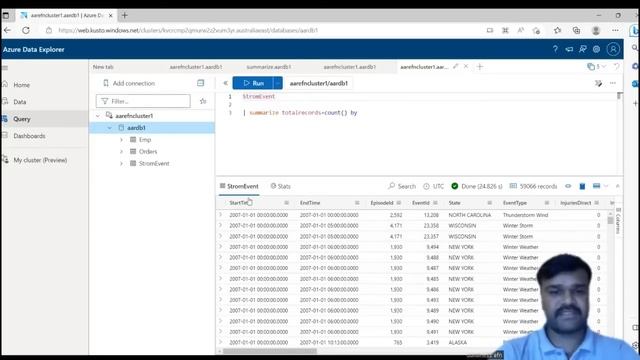The image size is (640, 360).
Task: Expand the Orders table
Action: click(x=121, y=151)
